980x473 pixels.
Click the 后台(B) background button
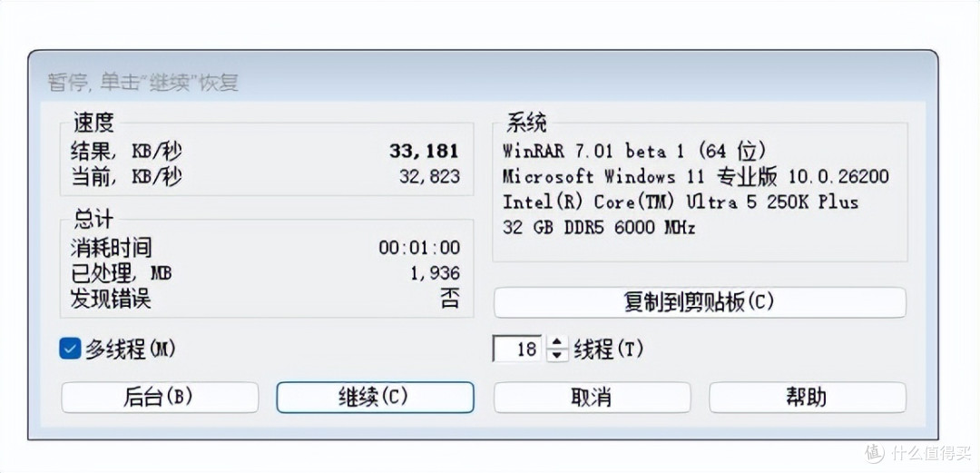(160, 398)
